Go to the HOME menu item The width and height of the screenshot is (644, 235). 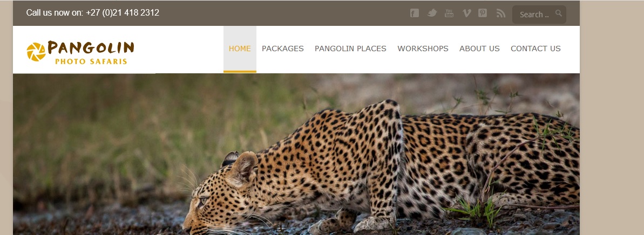point(240,49)
